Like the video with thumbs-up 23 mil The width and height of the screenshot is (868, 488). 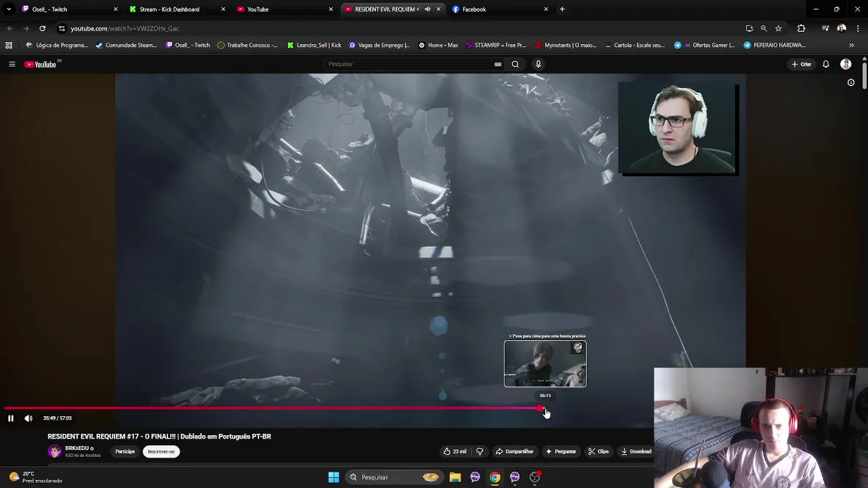[x=455, y=451]
